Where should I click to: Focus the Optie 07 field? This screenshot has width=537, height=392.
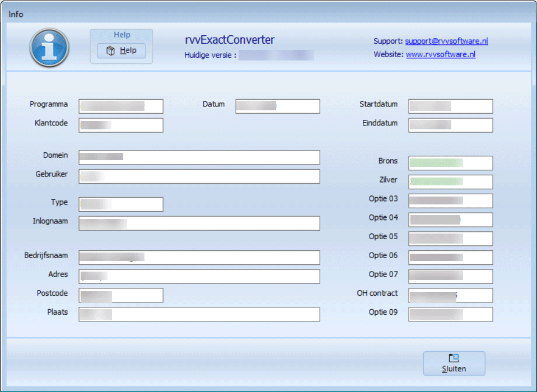[451, 276]
